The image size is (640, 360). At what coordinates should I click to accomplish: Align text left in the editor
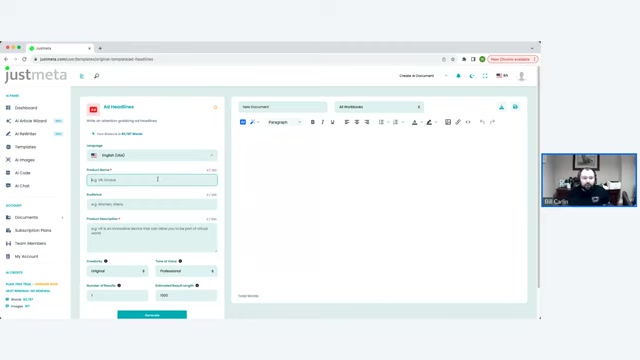347,122
